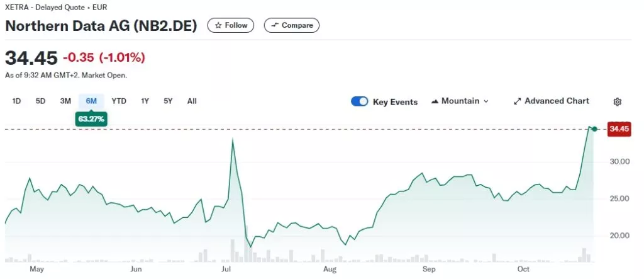The height and width of the screenshot is (279, 644).
Task: Click the Advanced Chart expand arrows icon
Action: [518, 101]
